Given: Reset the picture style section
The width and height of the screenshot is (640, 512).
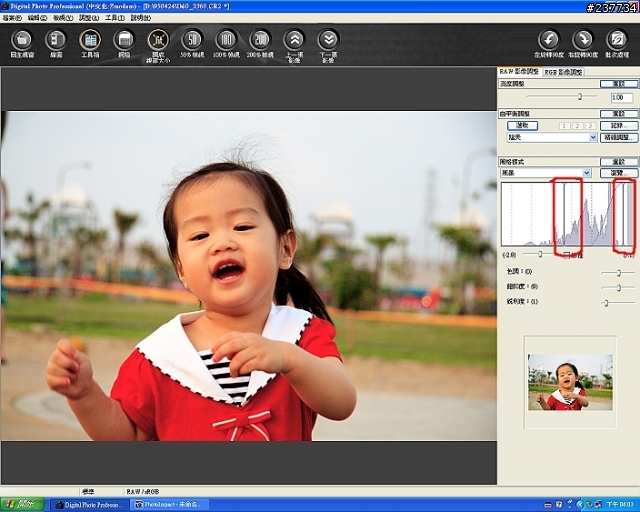Looking at the screenshot, I should tap(619, 162).
